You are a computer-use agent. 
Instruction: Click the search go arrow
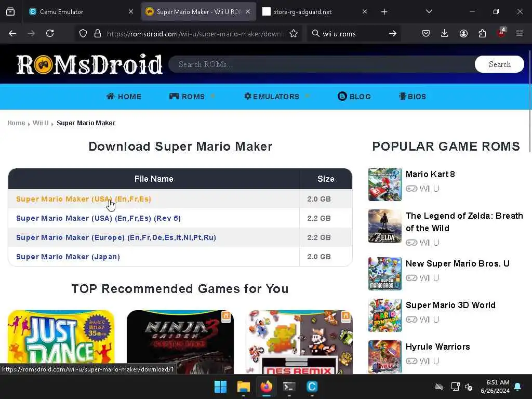tap(393, 33)
